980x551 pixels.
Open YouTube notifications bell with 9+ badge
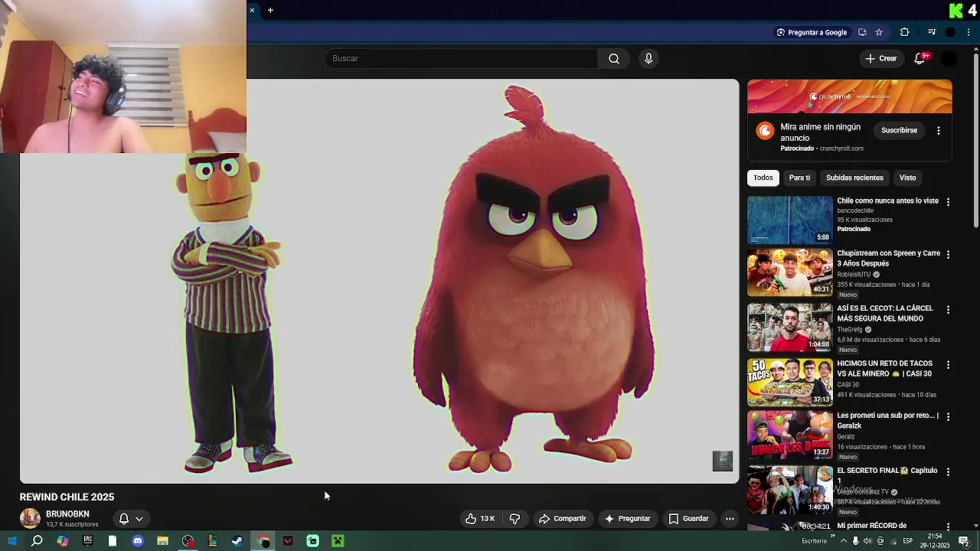tap(920, 58)
